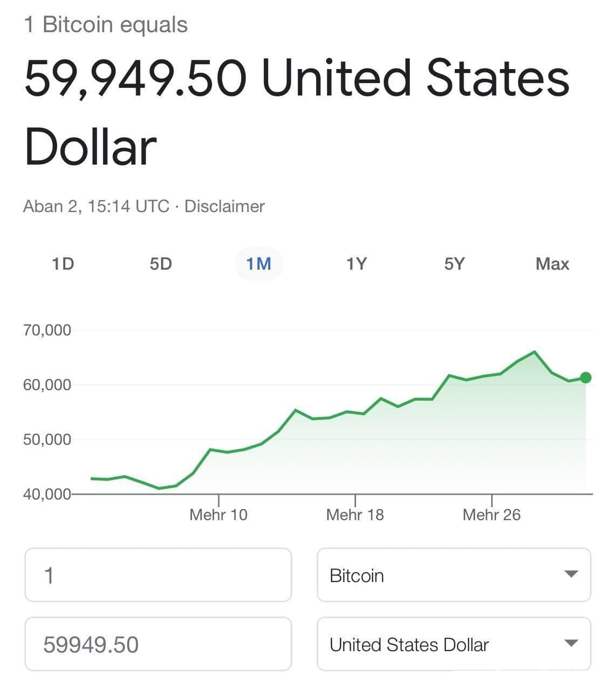
Task: Click the 70,000 axis label
Action: [47, 330]
